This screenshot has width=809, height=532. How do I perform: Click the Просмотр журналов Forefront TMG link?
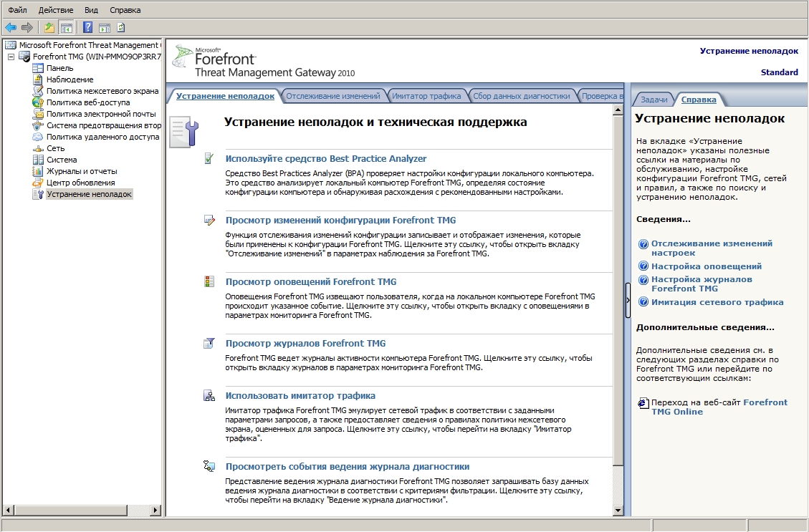(x=305, y=344)
